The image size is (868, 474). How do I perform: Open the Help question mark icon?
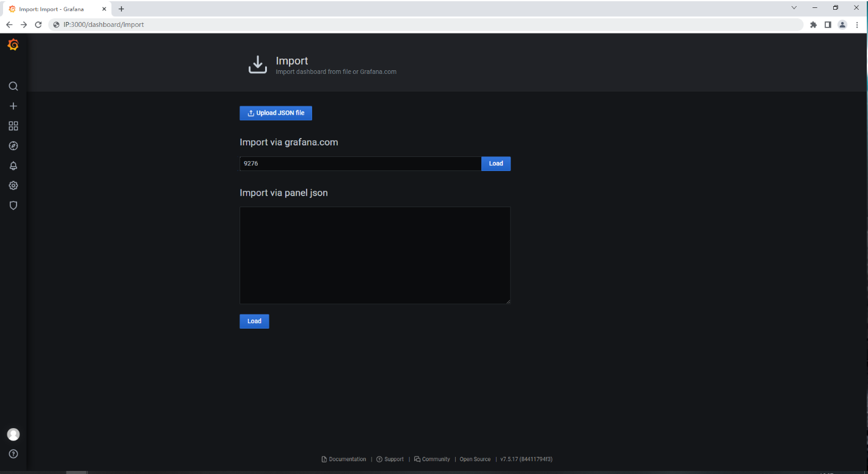(13, 454)
